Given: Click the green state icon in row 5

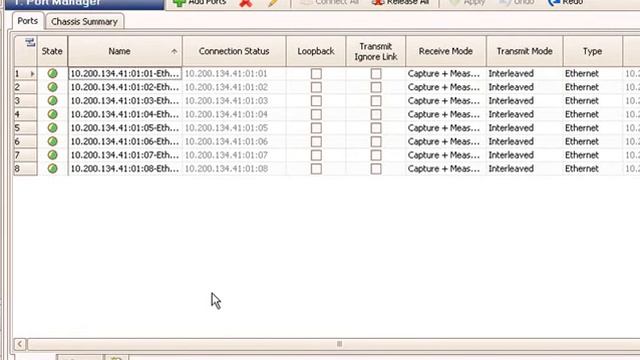Looking at the screenshot, I should pyautogui.click(x=52, y=128).
